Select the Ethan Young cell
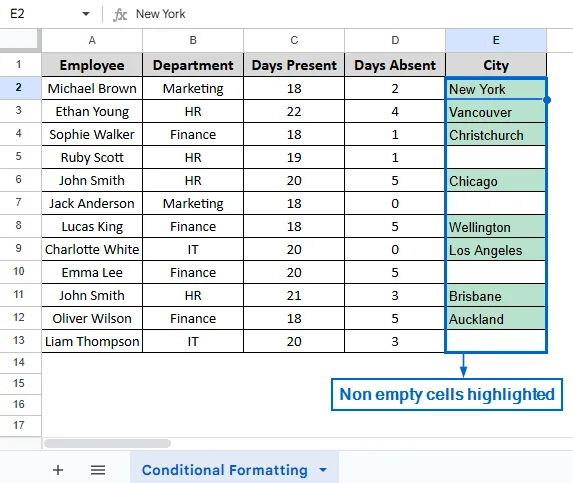Screen dimensions: 573x483 [x=92, y=111]
